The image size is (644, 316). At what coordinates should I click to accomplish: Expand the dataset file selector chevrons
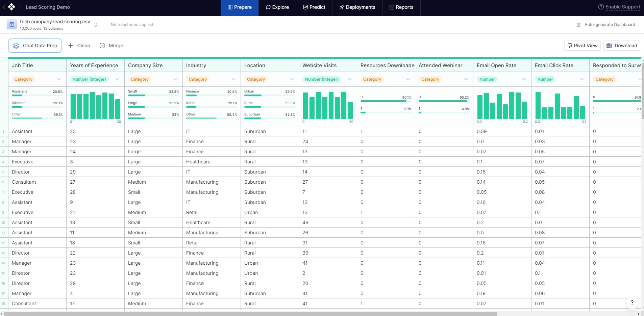(x=96, y=25)
